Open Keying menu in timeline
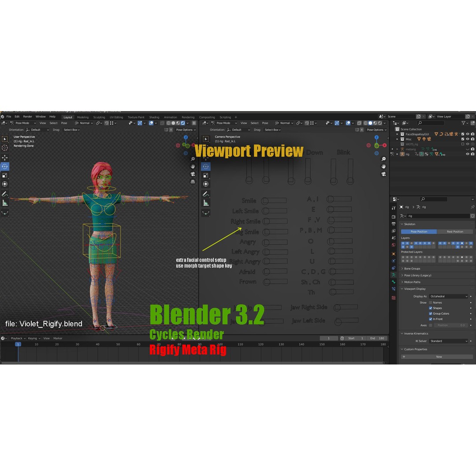This screenshot has height=476, width=476. click(33, 338)
